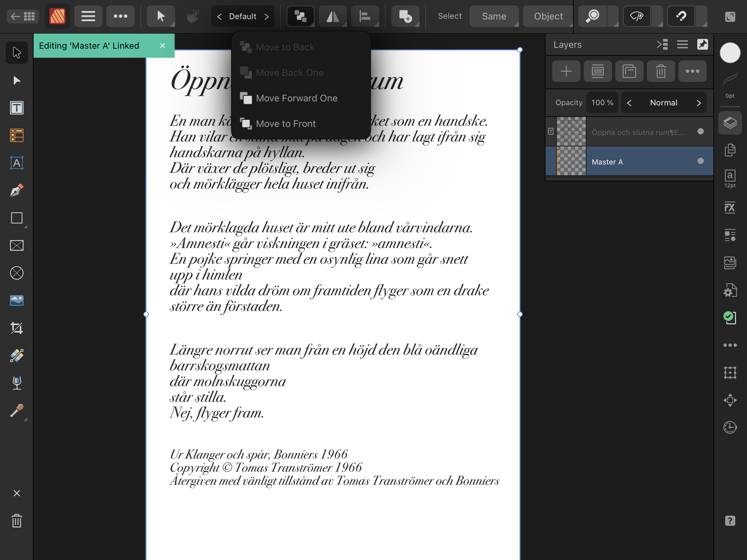Collapse the Layers panel tree icon
The height and width of the screenshot is (560, 747).
click(662, 45)
